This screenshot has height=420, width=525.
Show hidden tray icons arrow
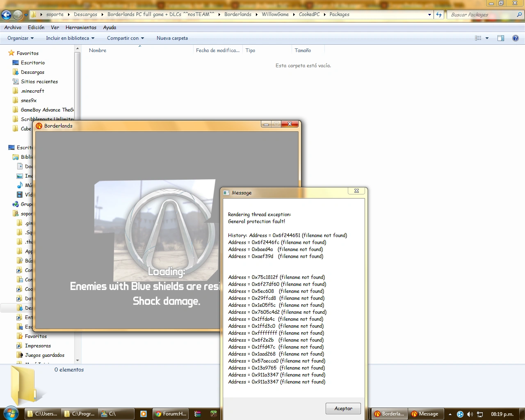point(450,414)
